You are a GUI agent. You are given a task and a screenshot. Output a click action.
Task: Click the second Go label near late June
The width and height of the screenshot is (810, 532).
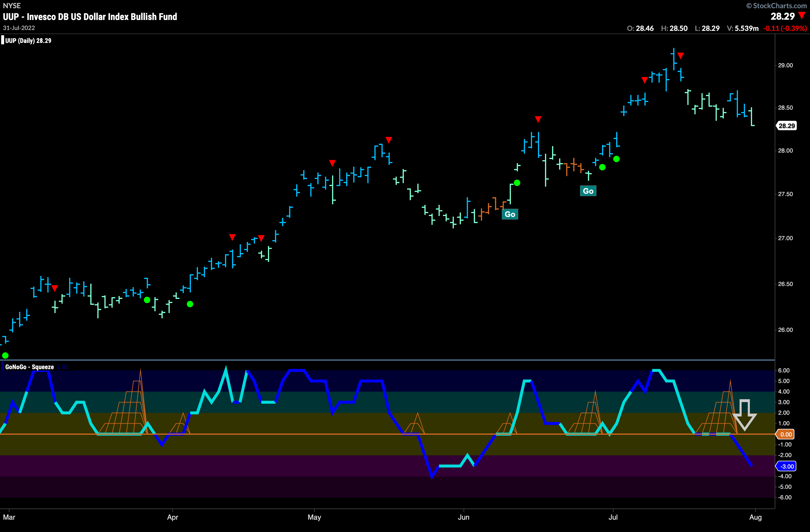coord(588,191)
